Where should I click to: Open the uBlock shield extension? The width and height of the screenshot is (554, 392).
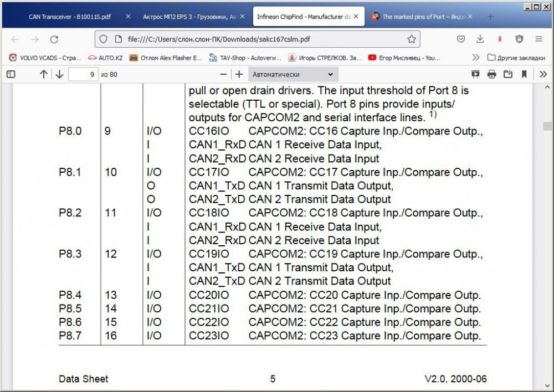click(519, 39)
